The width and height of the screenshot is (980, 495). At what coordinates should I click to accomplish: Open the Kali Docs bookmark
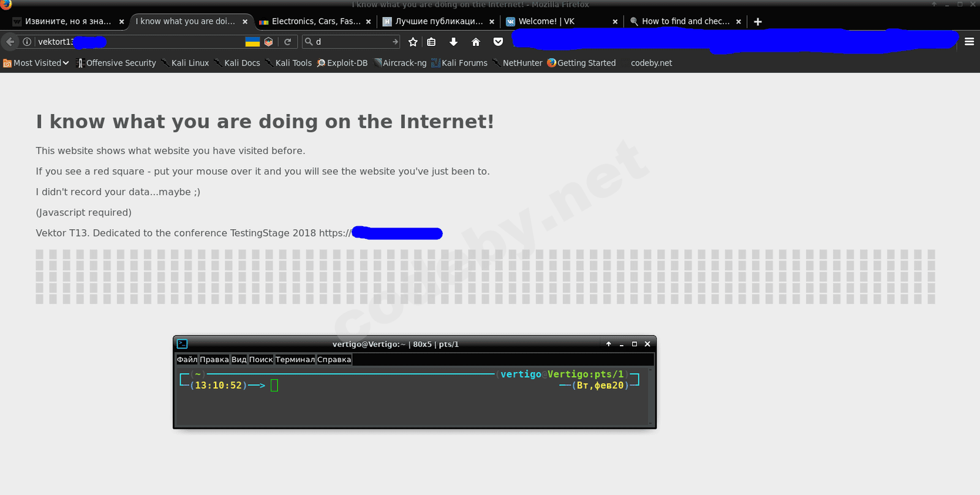coord(237,63)
